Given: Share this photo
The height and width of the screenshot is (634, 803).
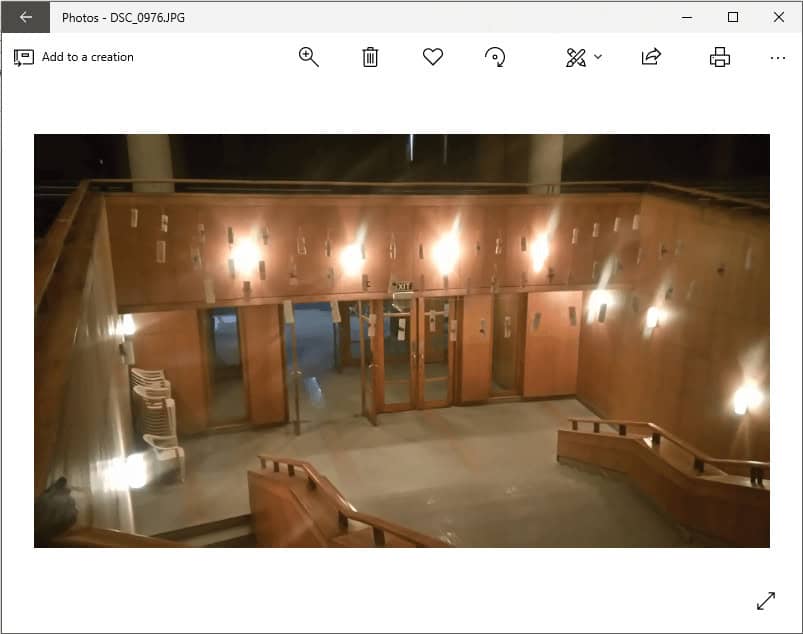Looking at the screenshot, I should pos(649,57).
